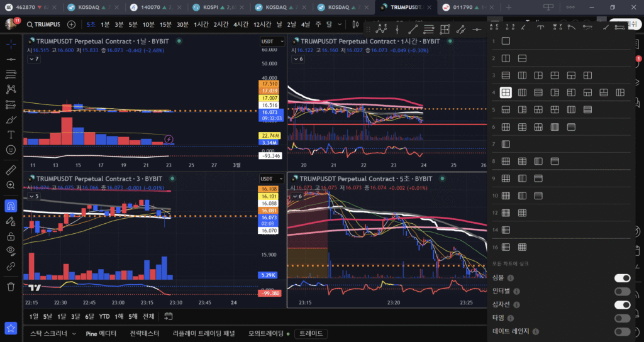Switch to the KOSPI browser tab
644x342 pixels.
click(217, 8)
